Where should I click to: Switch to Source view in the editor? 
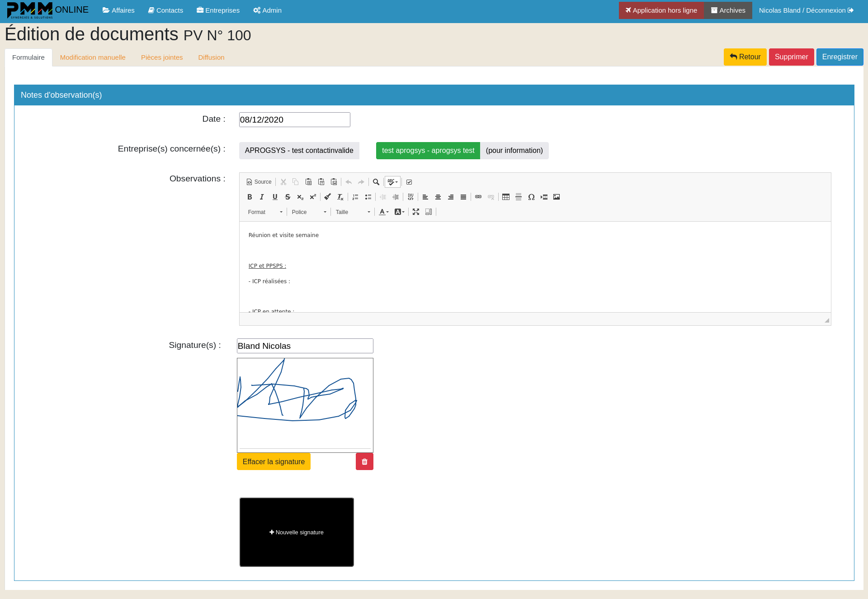click(259, 182)
